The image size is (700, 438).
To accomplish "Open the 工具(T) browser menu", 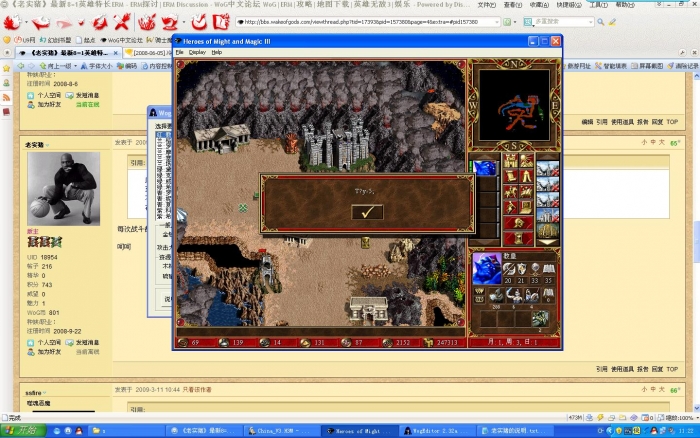I will 599,5.
